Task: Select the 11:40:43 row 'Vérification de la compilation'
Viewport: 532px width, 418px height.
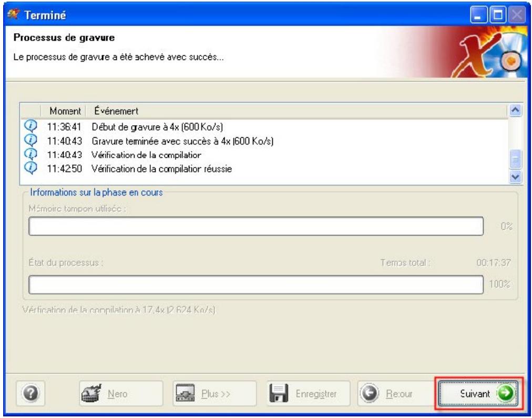Action: click(x=264, y=155)
